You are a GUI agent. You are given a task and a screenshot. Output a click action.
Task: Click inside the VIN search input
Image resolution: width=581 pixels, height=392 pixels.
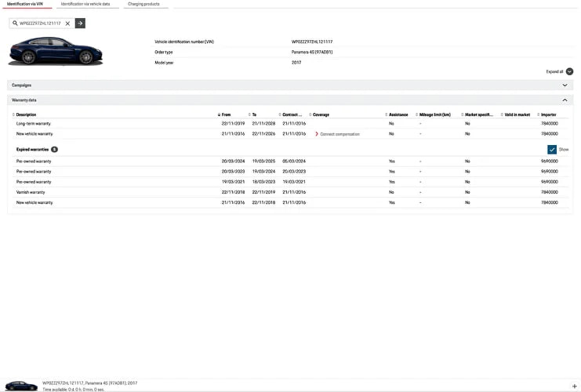(40, 24)
